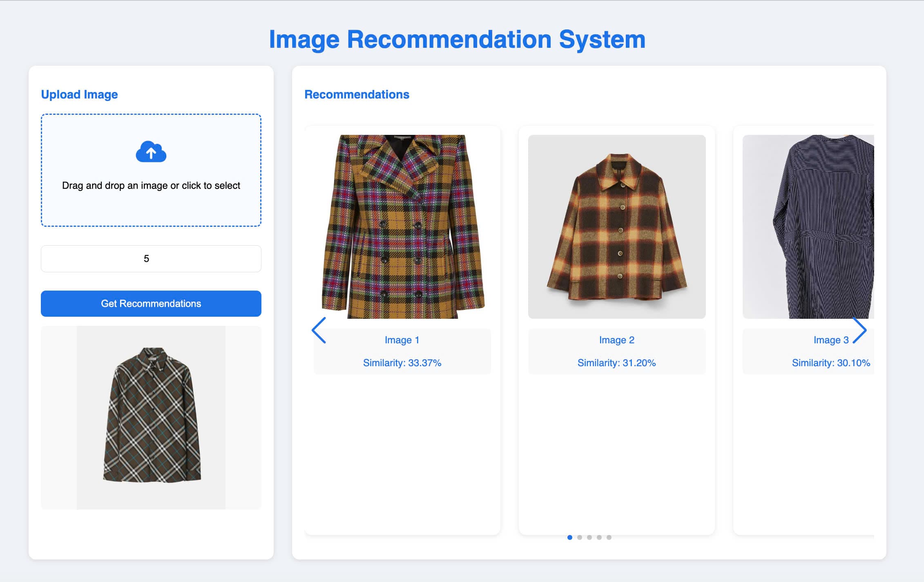Screen dimensions: 924x582
Task: Click the Image Recommendation System title
Action: pyautogui.click(x=457, y=40)
